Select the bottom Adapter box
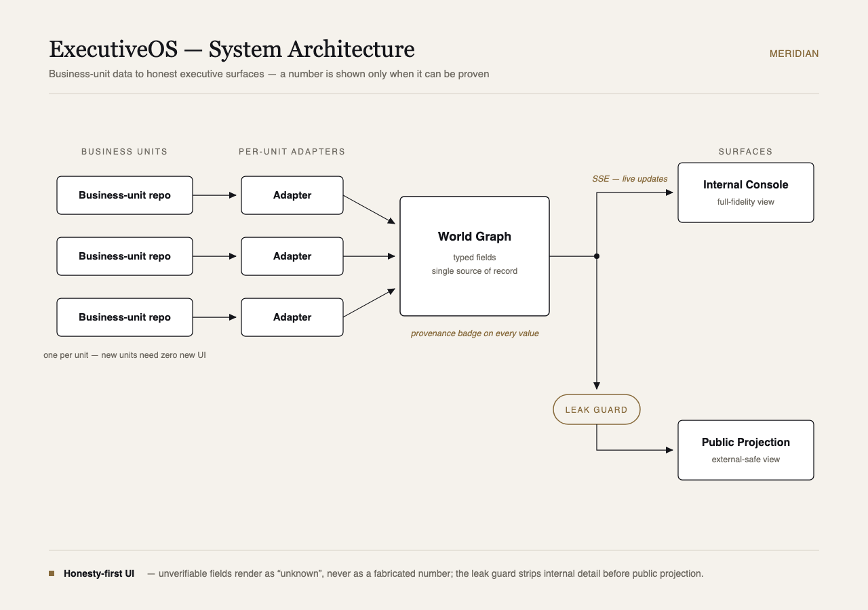The image size is (868, 610). point(292,317)
